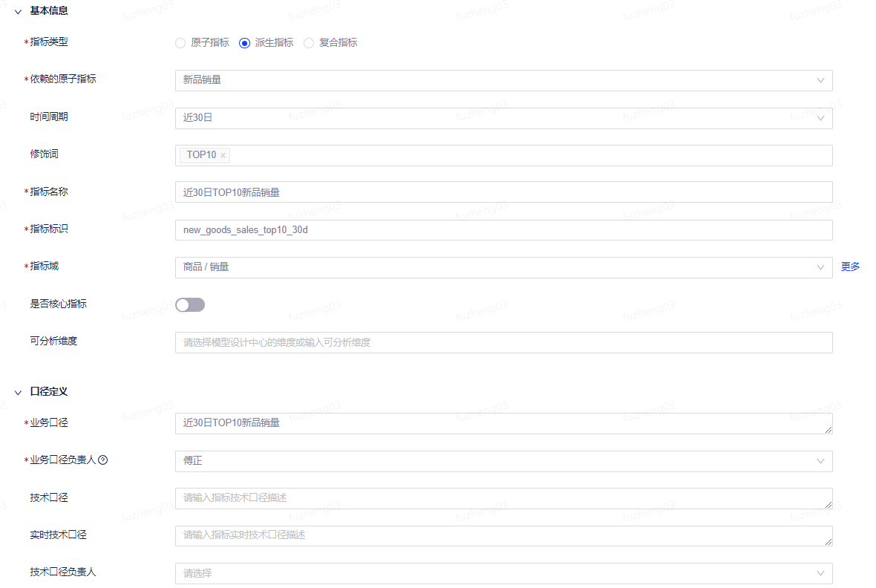The width and height of the screenshot is (876, 588).
Task: Collapse the 口径定义 section chevron
Action: (x=18, y=393)
